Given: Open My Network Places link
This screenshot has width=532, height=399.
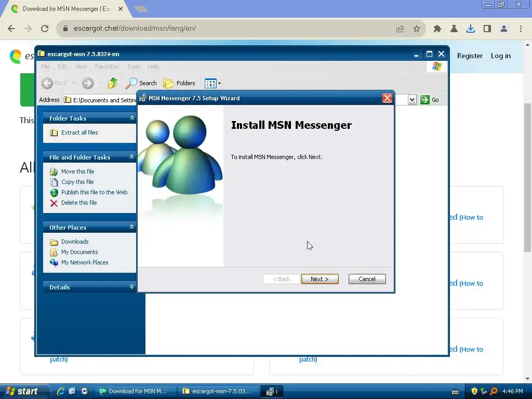Looking at the screenshot, I should coord(85,262).
